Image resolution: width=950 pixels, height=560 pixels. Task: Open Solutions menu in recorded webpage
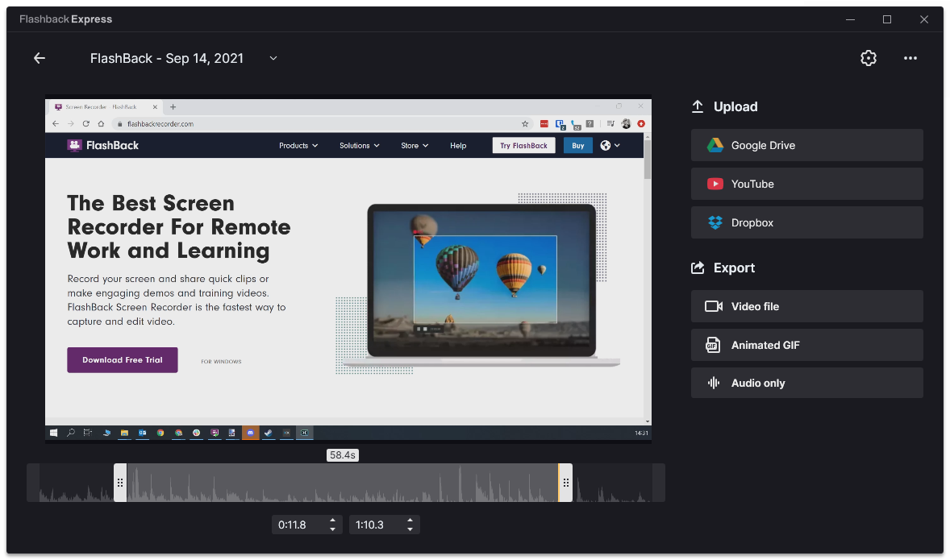(360, 146)
